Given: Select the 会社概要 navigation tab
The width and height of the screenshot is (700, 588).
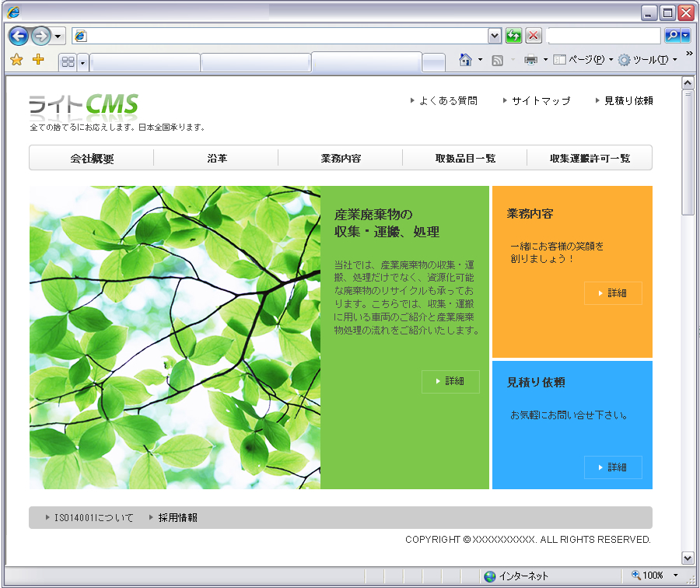Looking at the screenshot, I should tap(92, 158).
